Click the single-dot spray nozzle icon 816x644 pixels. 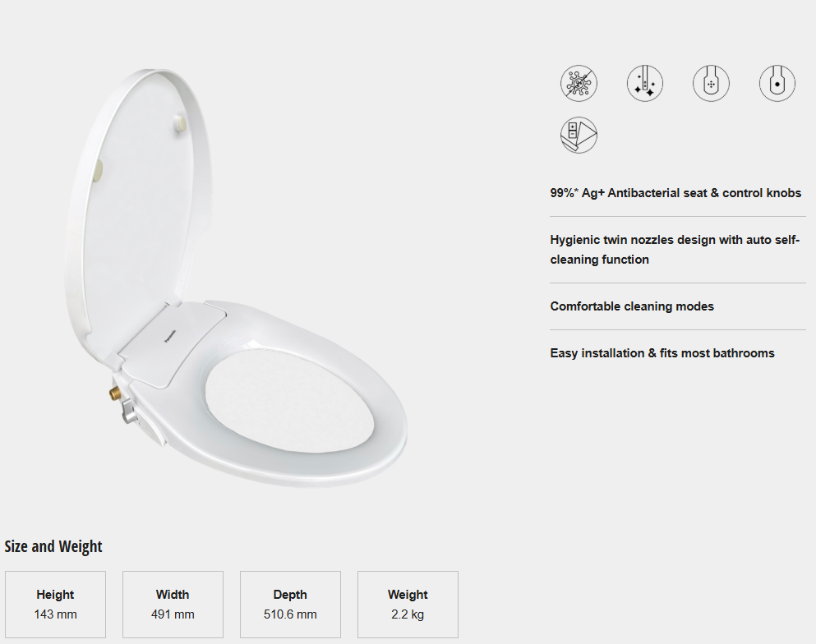click(777, 83)
